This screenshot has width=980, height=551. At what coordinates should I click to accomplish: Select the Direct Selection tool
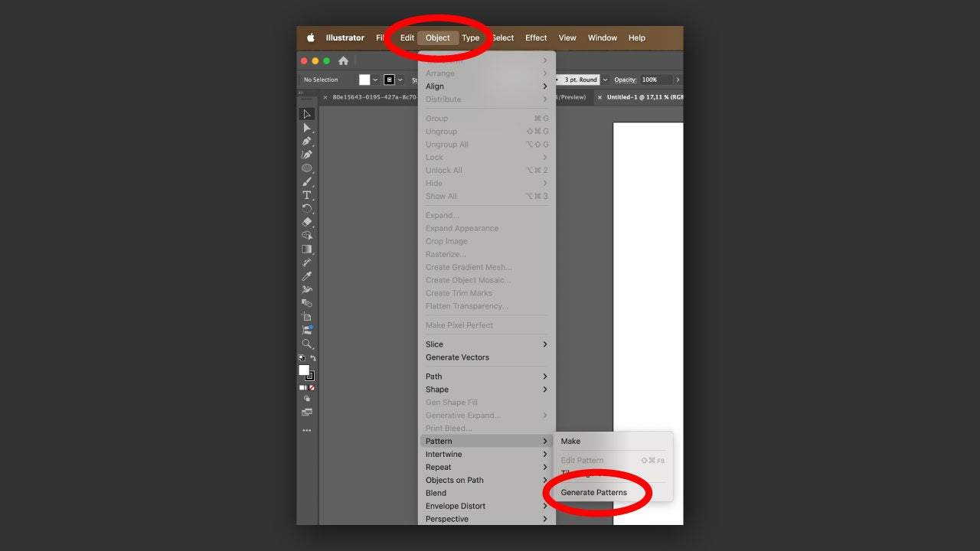tap(307, 128)
